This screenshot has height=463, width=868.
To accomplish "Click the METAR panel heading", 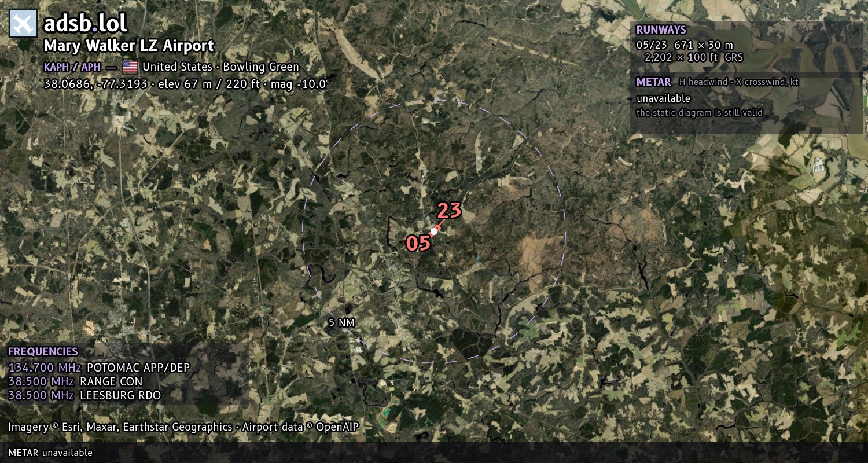I will click(x=653, y=82).
